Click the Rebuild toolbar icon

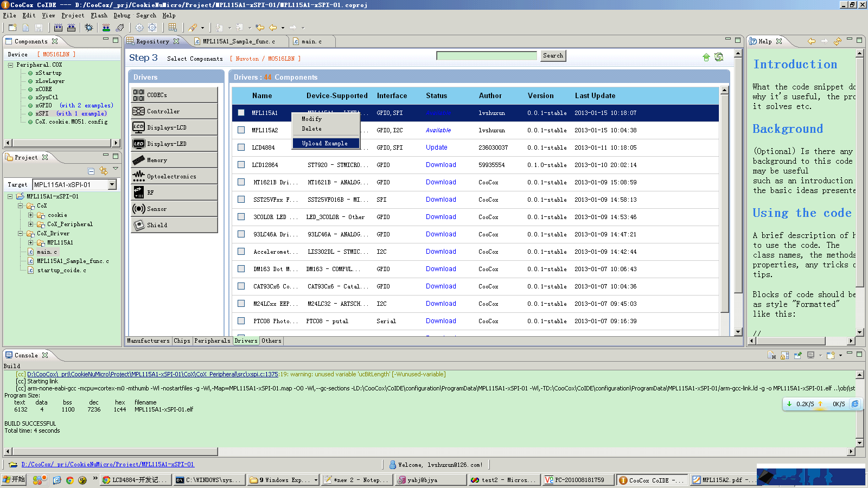[x=71, y=27]
